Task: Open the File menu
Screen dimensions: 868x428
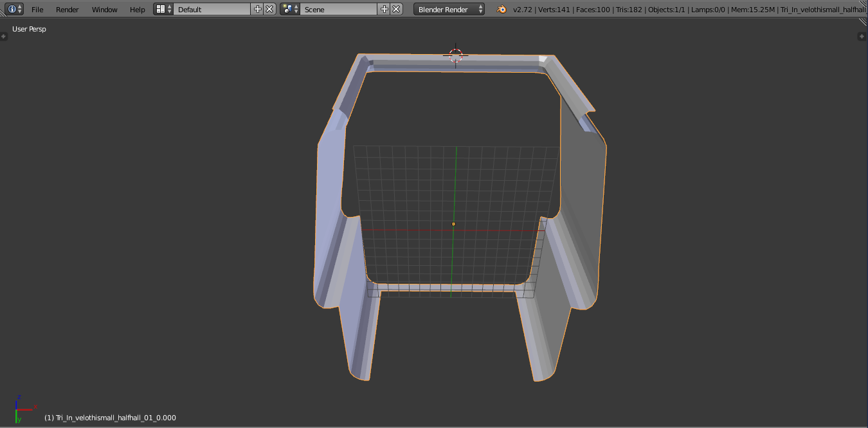Action: tap(37, 10)
